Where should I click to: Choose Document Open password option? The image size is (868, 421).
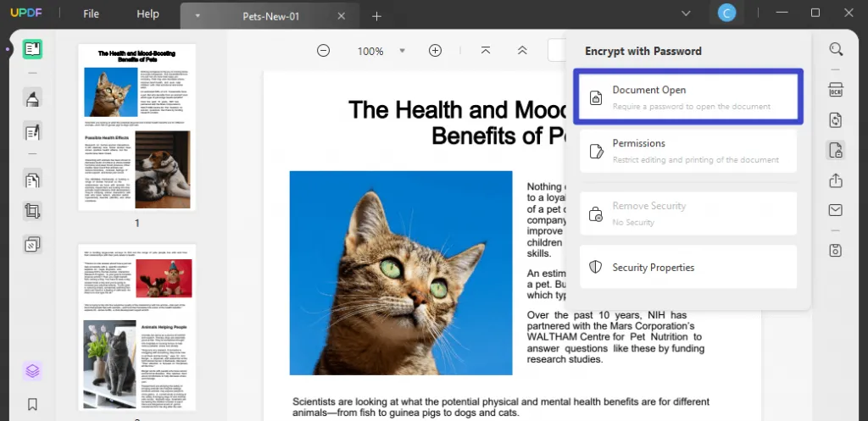pos(688,97)
